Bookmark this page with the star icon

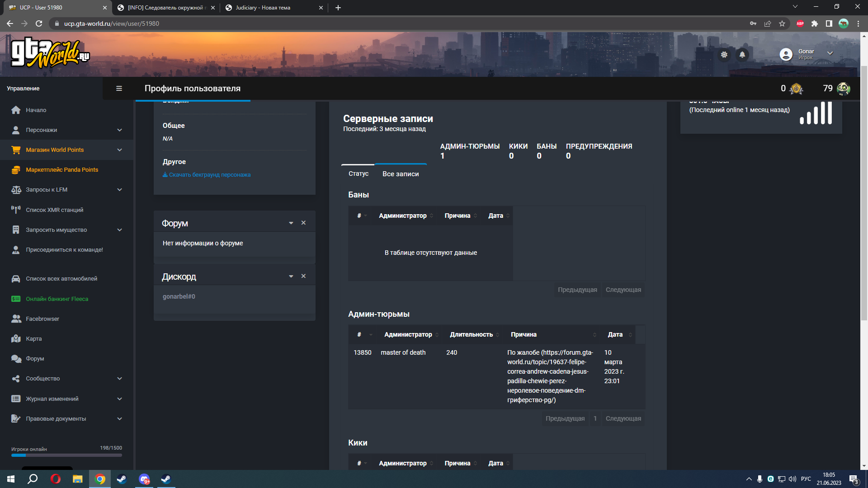click(x=782, y=23)
